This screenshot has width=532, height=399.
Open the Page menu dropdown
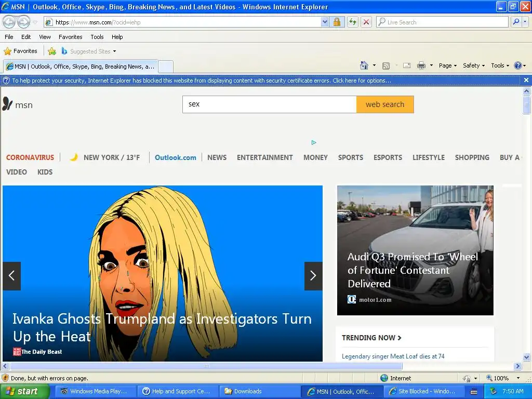(x=447, y=65)
